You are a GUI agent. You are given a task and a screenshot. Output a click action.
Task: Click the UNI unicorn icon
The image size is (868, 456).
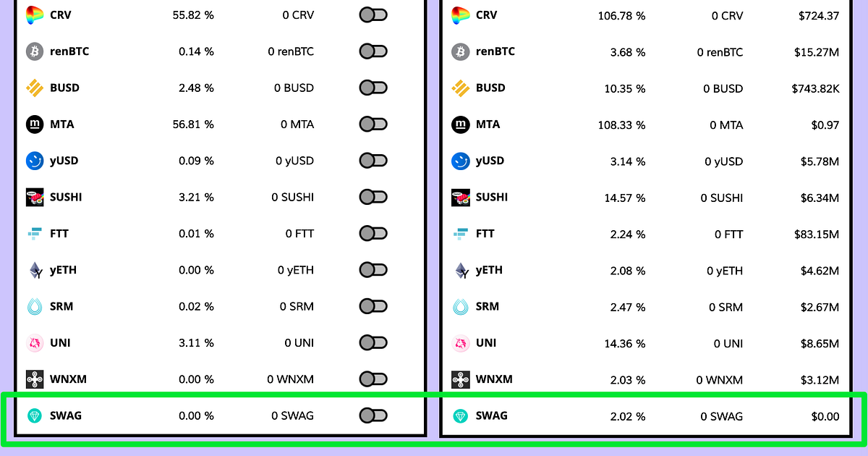coord(32,342)
